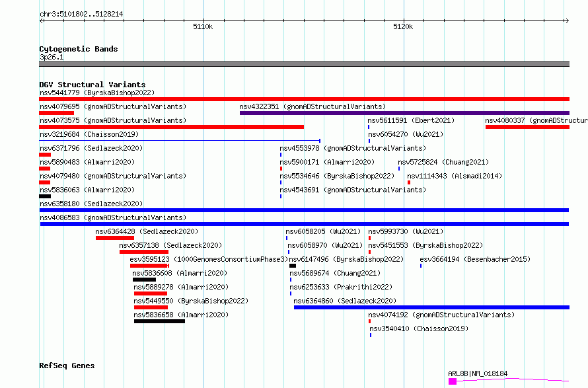Open nsv5725824 (Chuang2021) variant
The width and height of the screenshot is (588, 388).
tap(443, 162)
